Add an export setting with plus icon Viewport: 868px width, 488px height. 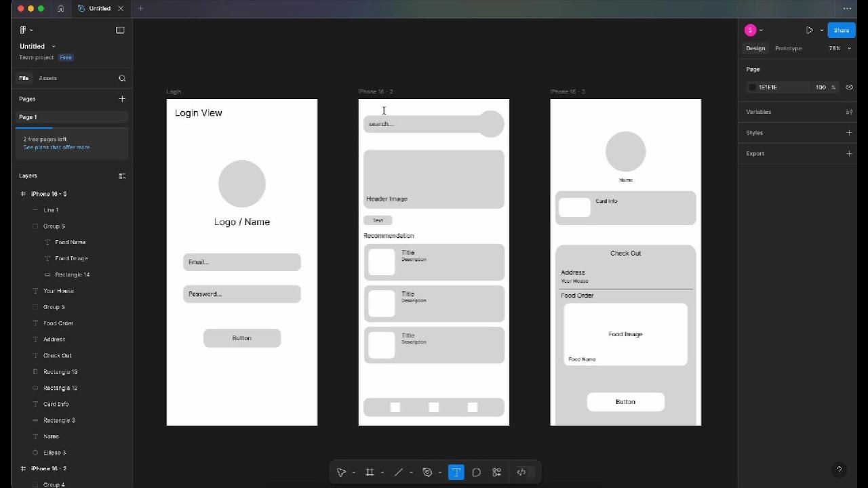pos(849,153)
